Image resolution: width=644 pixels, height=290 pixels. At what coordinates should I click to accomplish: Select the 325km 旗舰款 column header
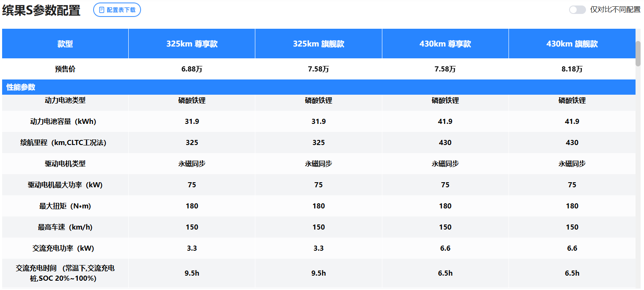(x=318, y=44)
